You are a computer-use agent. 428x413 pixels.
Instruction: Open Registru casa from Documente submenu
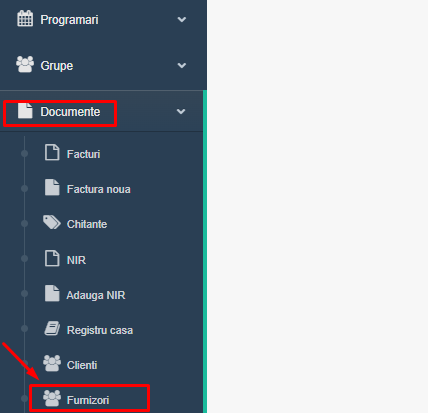tap(100, 330)
